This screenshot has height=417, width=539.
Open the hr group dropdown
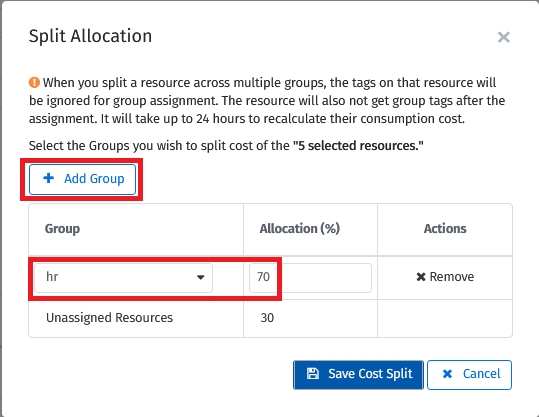click(123, 278)
